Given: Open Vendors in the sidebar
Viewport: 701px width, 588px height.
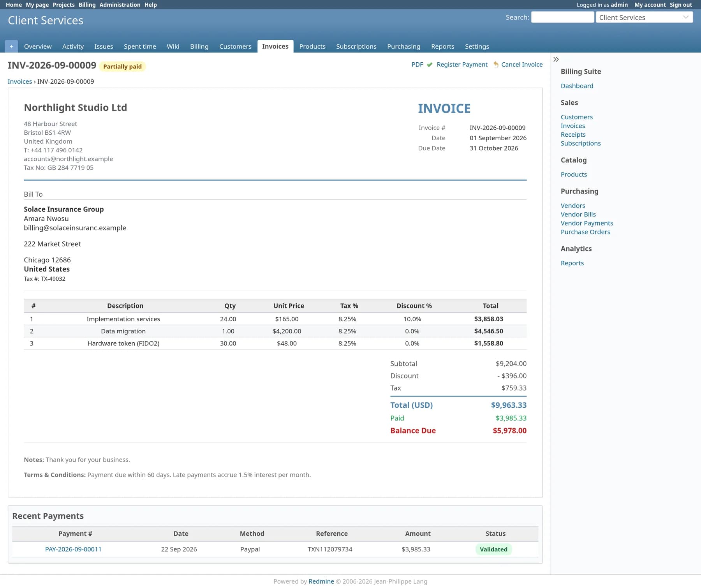Looking at the screenshot, I should (573, 206).
